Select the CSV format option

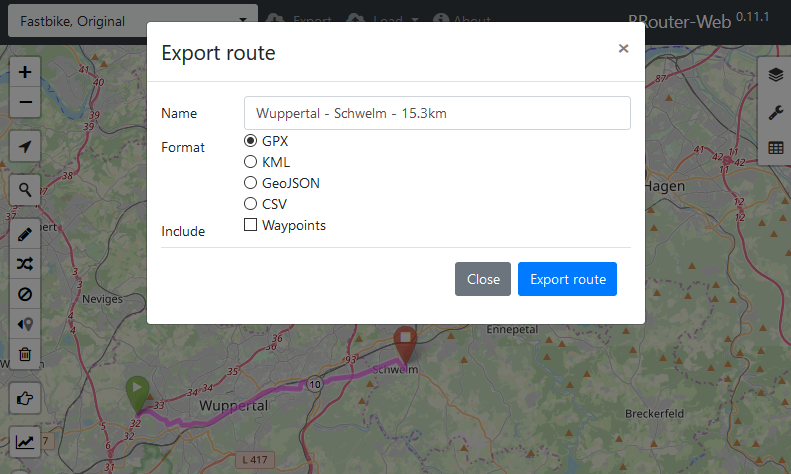[251, 204]
